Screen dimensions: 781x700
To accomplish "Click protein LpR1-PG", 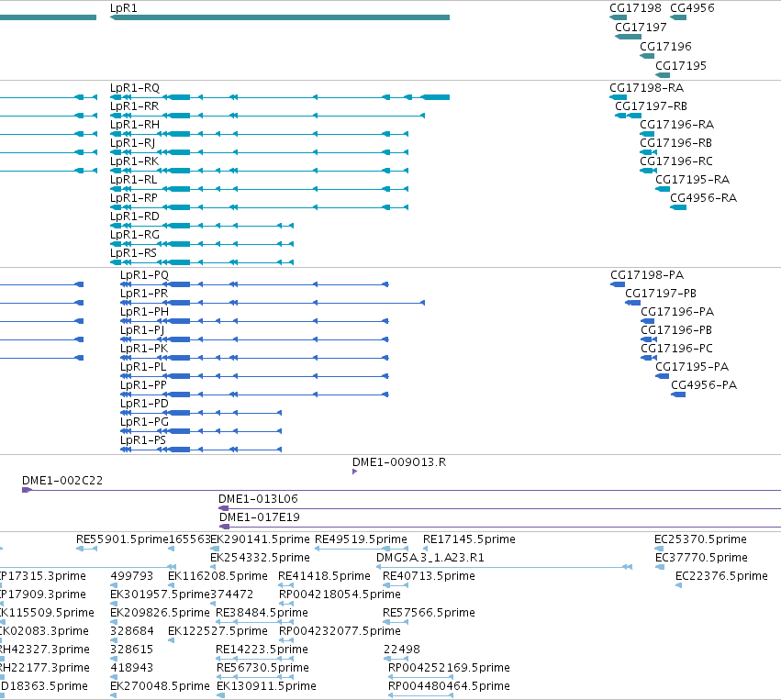I will 201,431.
